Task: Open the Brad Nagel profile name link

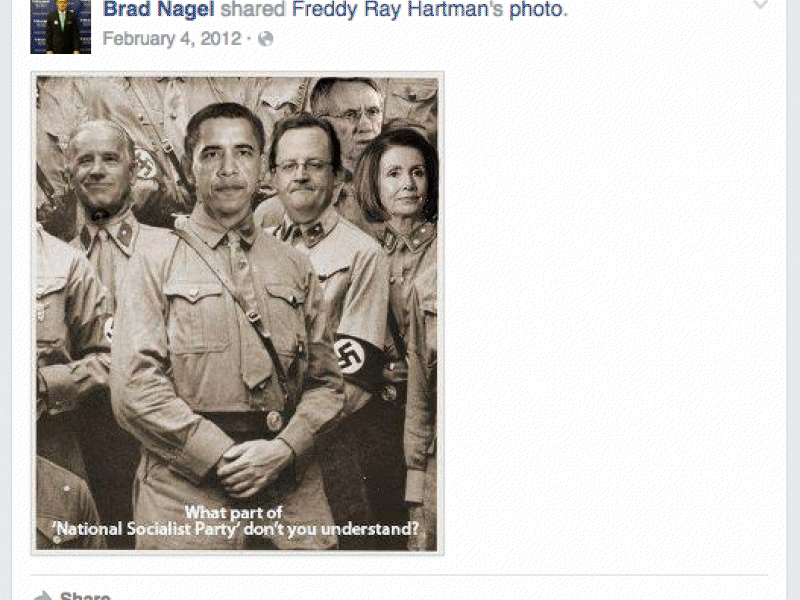Action: 159,9
